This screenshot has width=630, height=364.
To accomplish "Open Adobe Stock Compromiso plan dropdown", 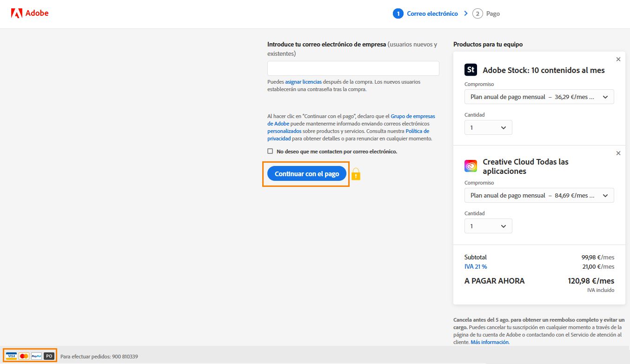I will pyautogui.click(x=539, y=97).
